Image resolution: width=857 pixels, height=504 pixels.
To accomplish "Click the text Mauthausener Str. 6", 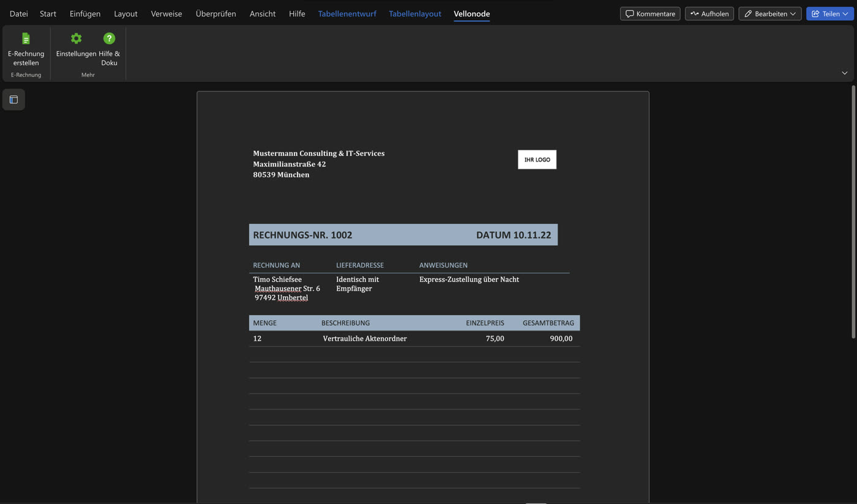I will click(x=287, y=289).
